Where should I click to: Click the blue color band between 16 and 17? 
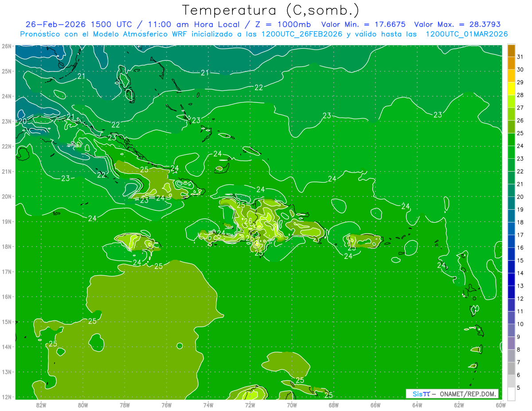(511, 242)
